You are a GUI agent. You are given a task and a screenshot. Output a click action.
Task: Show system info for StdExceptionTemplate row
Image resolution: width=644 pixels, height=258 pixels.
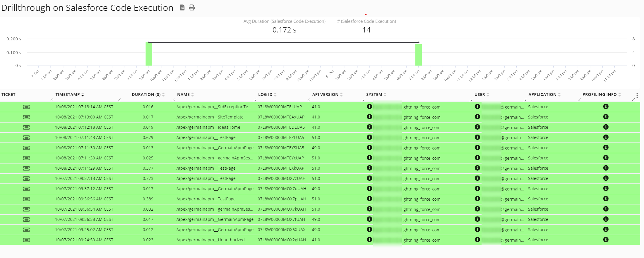pyautogui.click(x=369, y=107)
